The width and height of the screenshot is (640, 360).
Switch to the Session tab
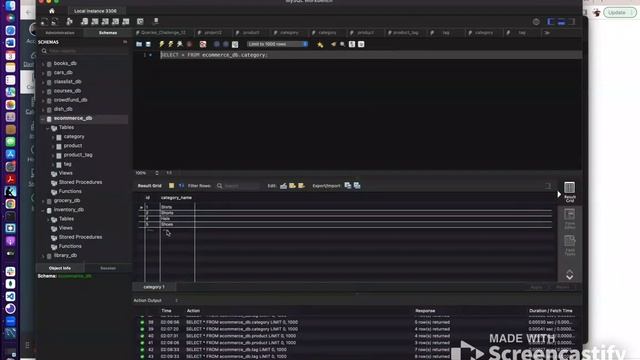pos(108,268)
